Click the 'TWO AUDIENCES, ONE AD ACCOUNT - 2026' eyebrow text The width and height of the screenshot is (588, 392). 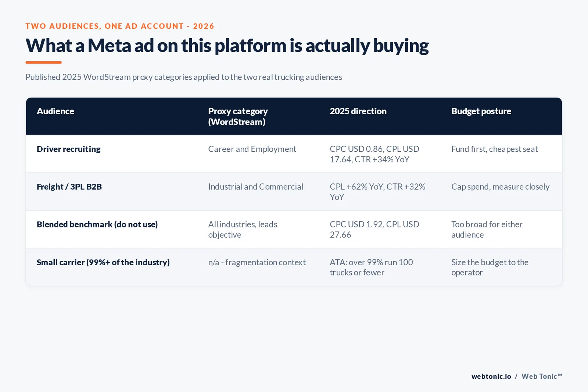pos(120,26)
